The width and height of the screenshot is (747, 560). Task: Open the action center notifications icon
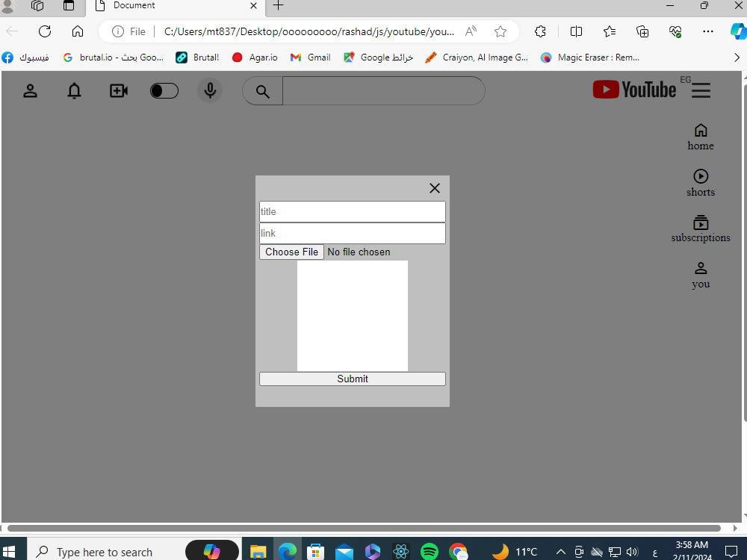(731, 552)
